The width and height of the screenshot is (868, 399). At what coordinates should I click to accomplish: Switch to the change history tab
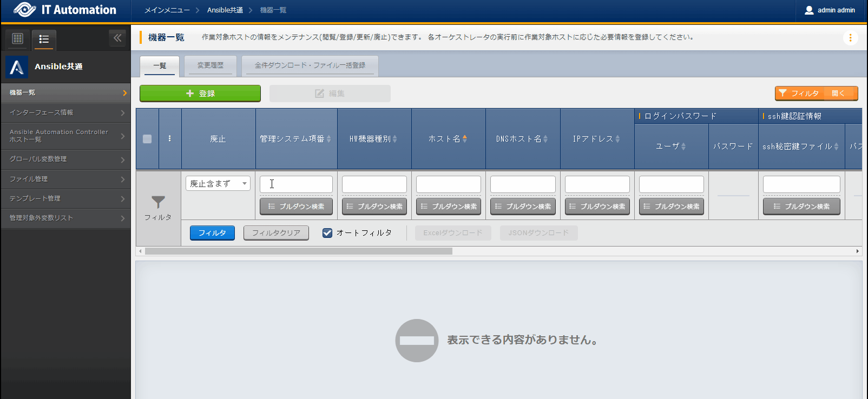(x=210, y=65)
